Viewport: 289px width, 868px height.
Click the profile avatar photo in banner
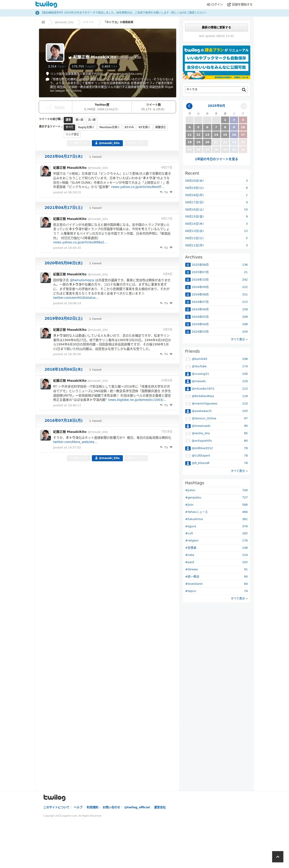tap(55, 52)
